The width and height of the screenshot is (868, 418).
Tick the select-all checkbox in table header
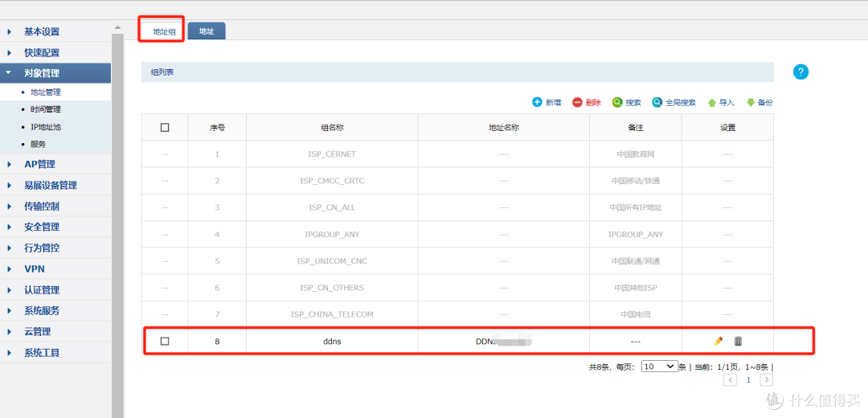(165, 127)
